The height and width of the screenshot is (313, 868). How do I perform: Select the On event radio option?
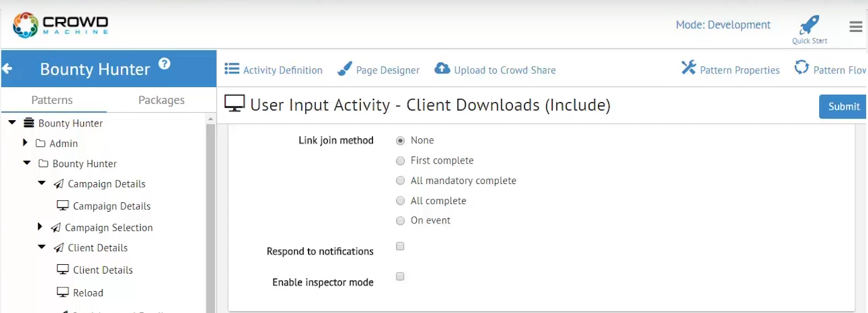(x=401, y=221)
